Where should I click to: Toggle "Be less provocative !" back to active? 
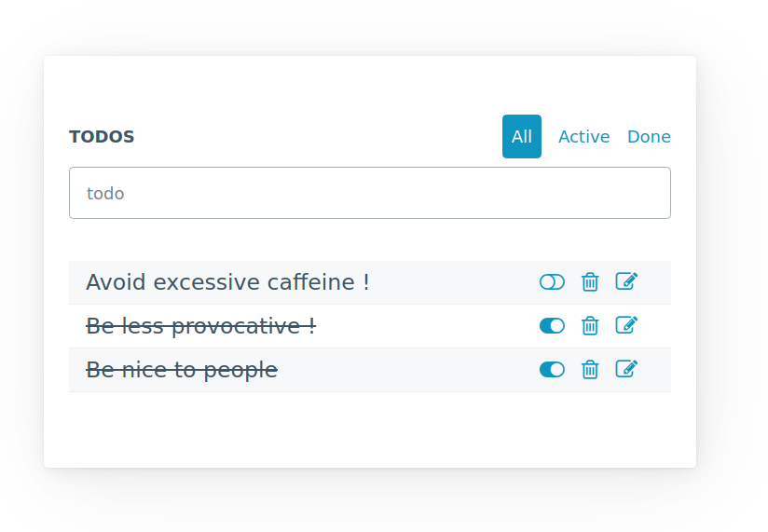[552, 326]
